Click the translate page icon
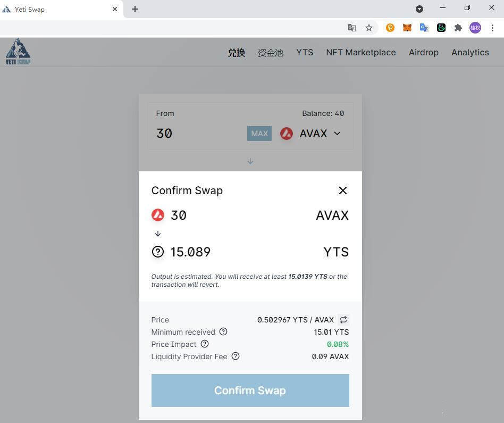Viewport: 504px width, 423px height. pos(351,28)
